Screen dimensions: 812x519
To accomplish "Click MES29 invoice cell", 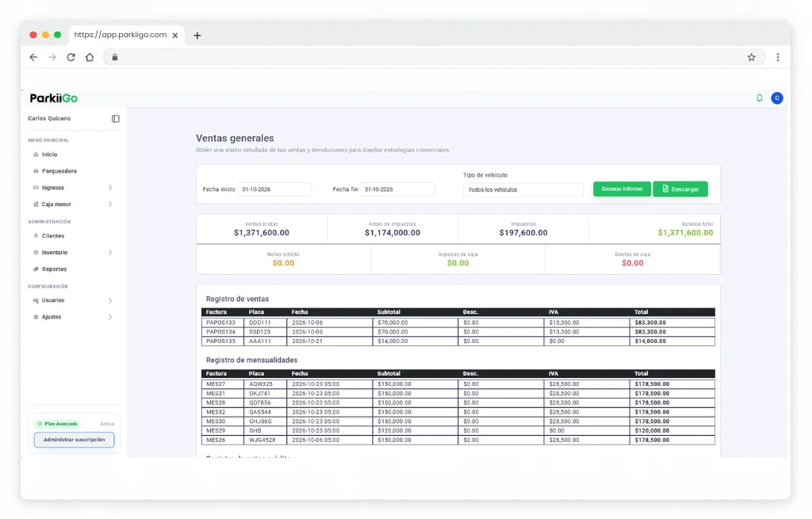I will point(223,430).
